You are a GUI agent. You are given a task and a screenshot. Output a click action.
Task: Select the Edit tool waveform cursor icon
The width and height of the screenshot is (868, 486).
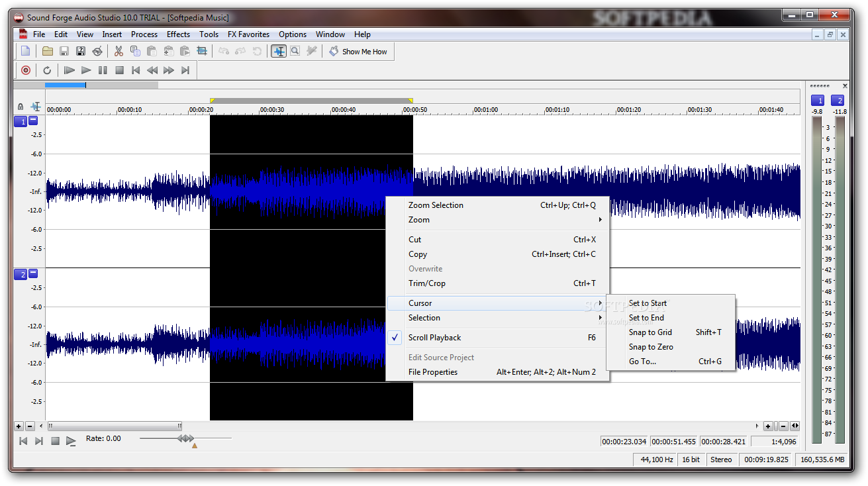(279, 51)
